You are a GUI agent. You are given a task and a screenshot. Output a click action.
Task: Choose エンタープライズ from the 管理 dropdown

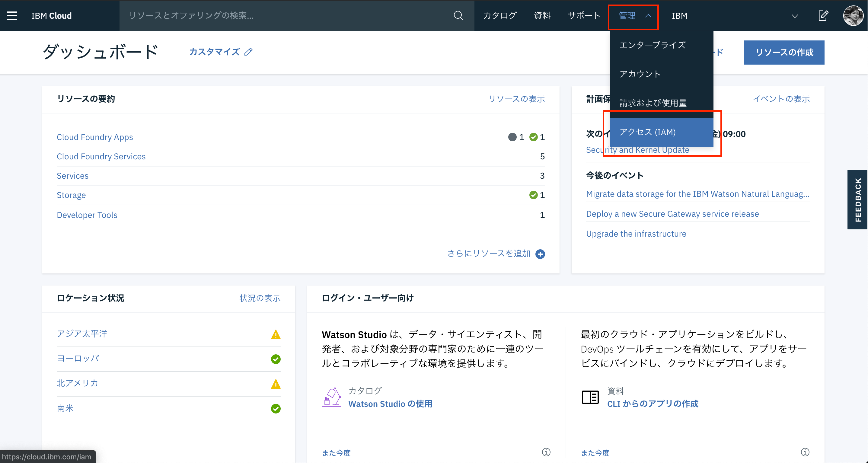pyautogui.click(x=661, y=45)
